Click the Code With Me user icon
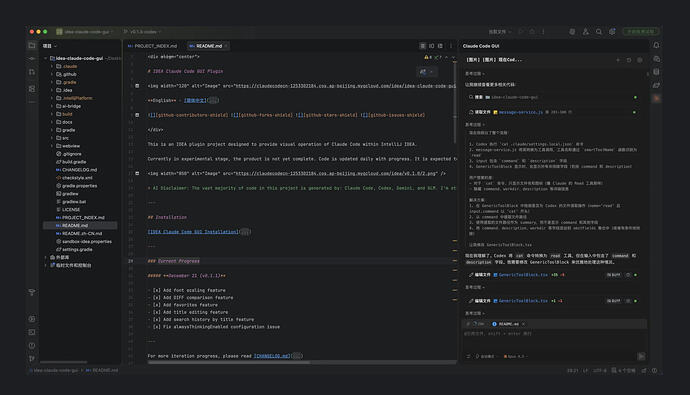 (586, 32)
